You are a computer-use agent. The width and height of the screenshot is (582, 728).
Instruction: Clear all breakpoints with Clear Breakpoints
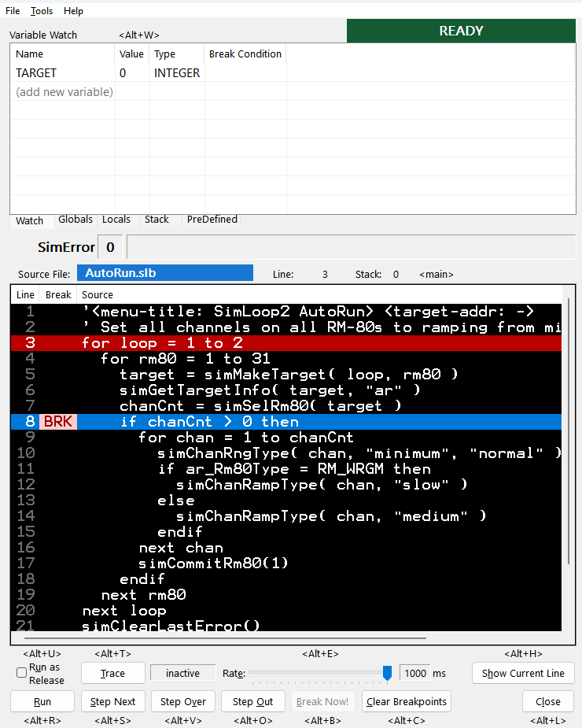[x=407, y=701]
